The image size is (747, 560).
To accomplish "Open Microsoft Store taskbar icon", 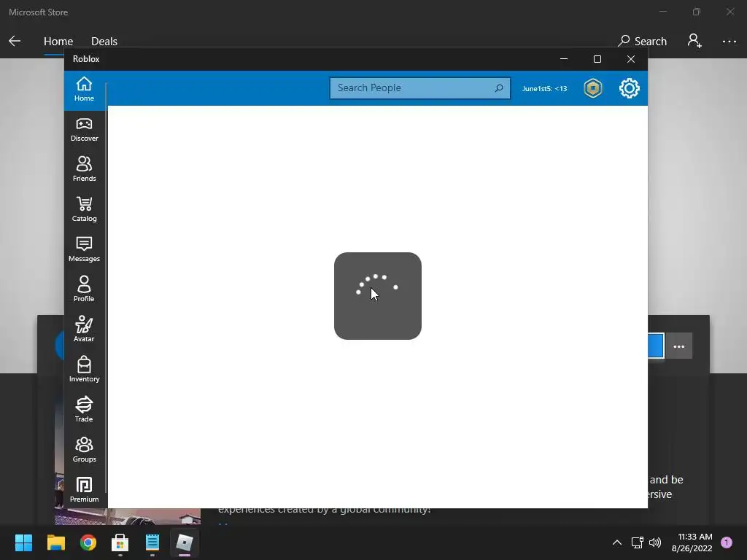I will 120,542.
